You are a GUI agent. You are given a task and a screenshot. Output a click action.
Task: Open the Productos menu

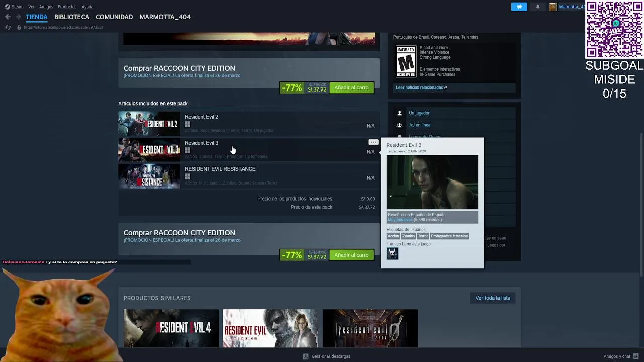point(67,7)
